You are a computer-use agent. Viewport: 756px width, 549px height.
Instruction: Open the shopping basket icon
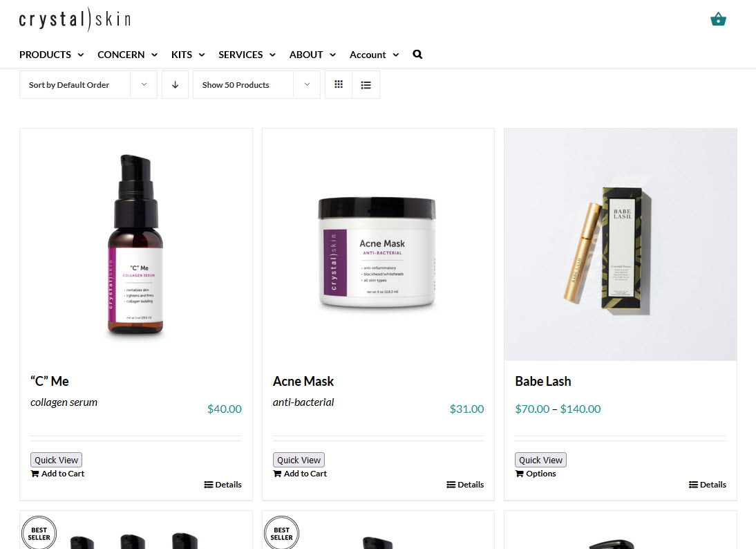[718, 19]
